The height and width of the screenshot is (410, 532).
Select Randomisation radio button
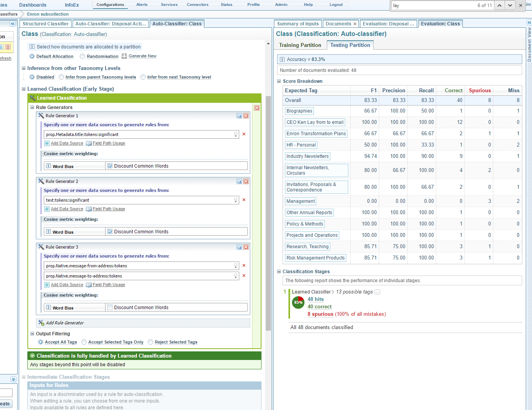click(x=82, y=56)
